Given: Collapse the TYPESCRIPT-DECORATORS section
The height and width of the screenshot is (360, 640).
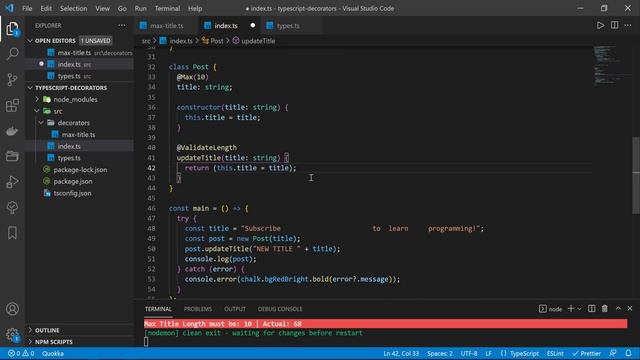Looking at the screenshot, I should point(30,88).
